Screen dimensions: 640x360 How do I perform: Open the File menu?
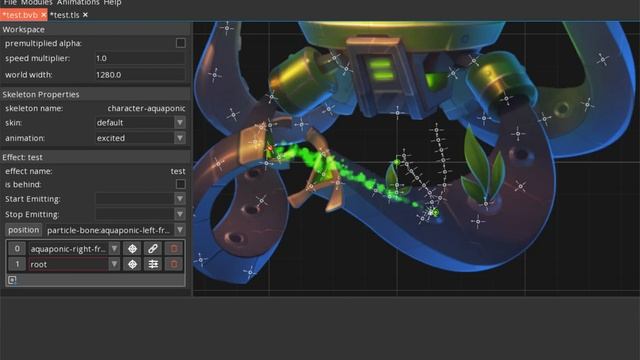pos(10,3)
